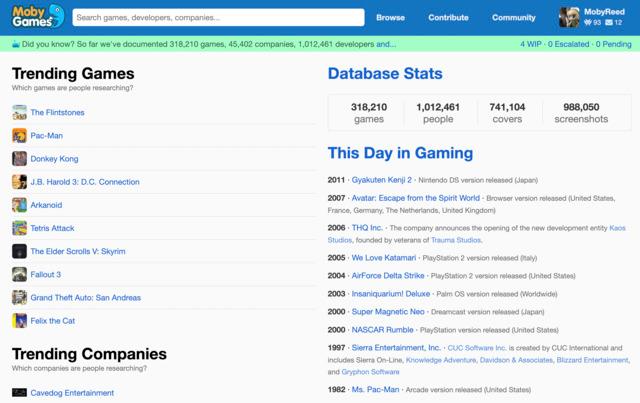The width and height of the screenshot is (640, 403).
Task: Click the Felix the Cat cover icon
Action: (x=19, y=320)
